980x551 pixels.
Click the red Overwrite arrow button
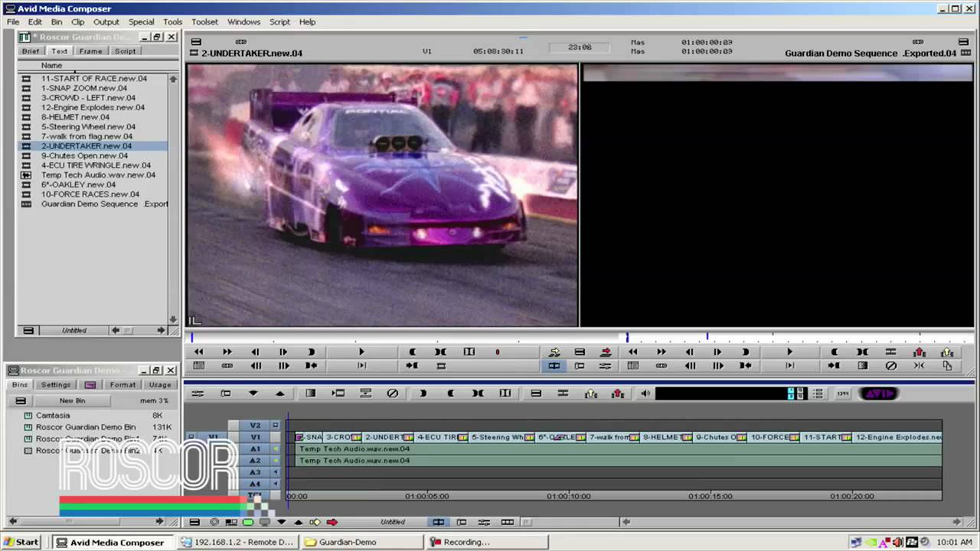point(606,352)
